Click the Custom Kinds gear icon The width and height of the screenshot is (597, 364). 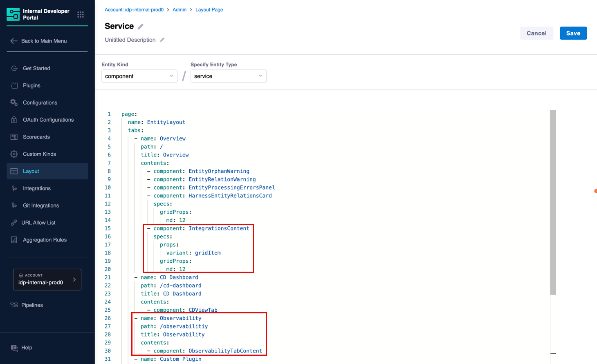coord(14,154)
